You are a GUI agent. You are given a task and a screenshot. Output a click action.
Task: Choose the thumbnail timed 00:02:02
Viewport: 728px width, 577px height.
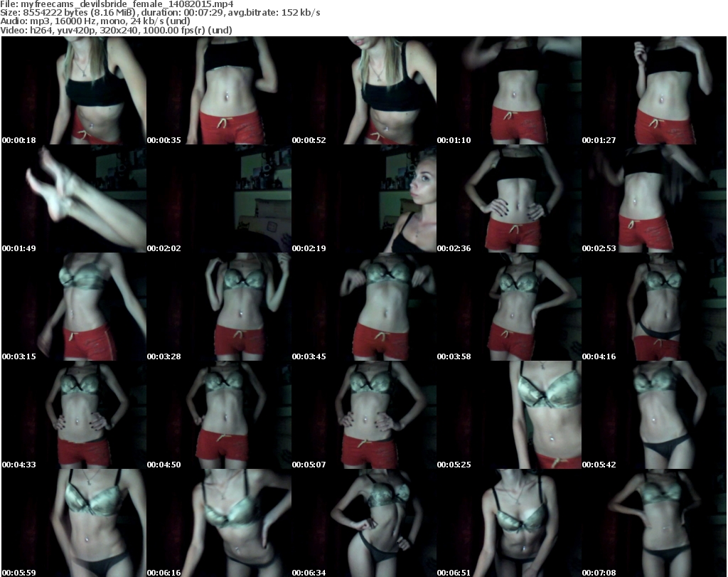point(219,198)
